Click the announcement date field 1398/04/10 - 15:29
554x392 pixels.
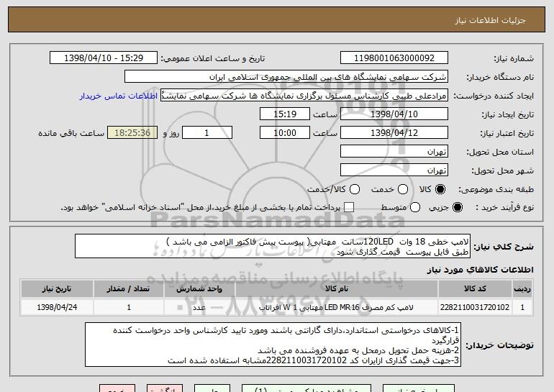[x=104, y=58]
